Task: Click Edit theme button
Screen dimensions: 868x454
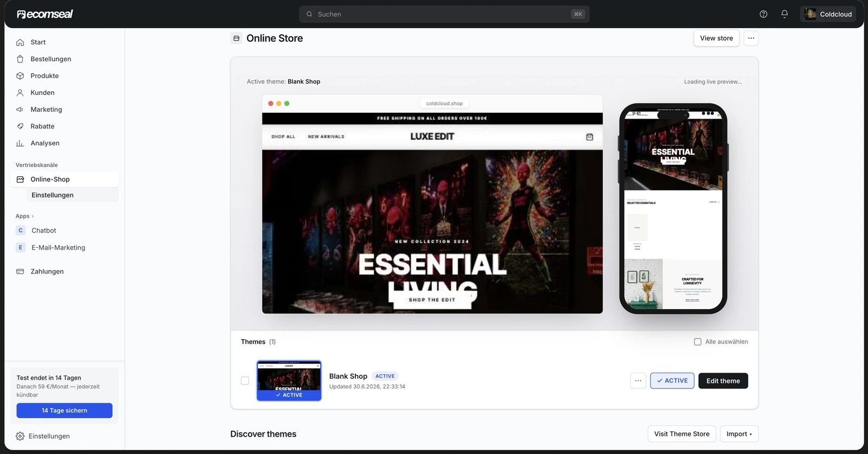Action: coord(723,381)
